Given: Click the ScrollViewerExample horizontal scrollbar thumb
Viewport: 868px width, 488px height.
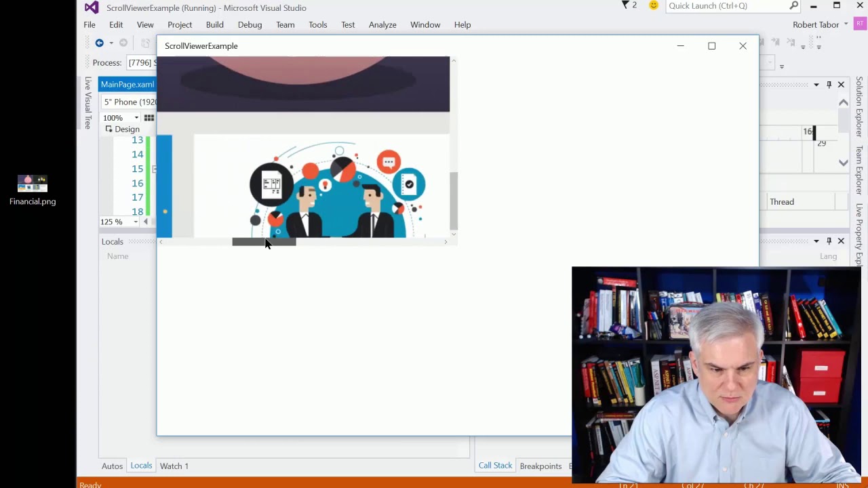Looking at the screenshot, I should click(263, 242).
